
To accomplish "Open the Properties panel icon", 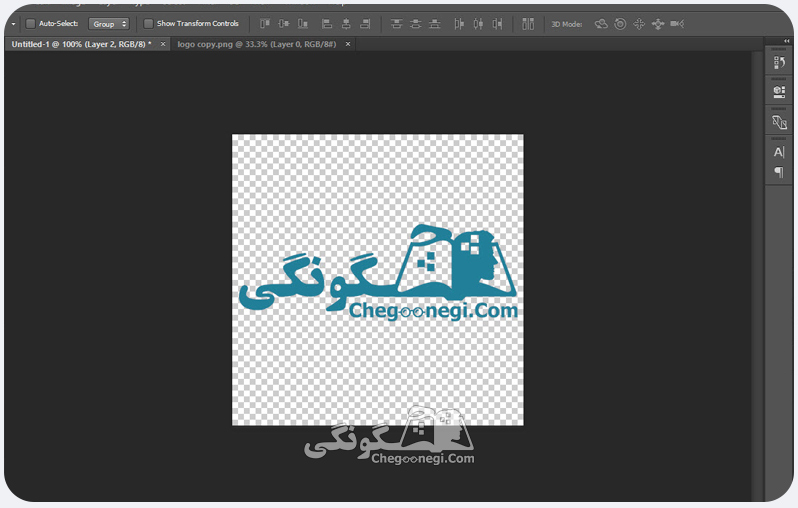I will point(779,92).
